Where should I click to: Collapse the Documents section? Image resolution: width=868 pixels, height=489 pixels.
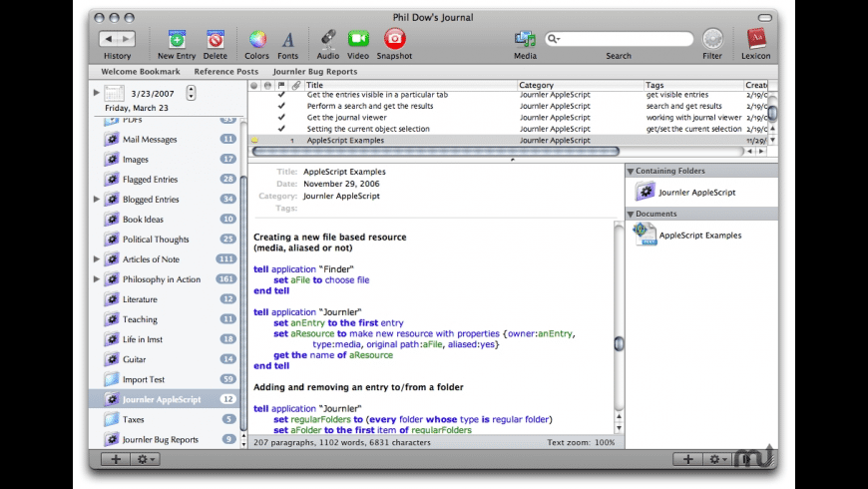[x=630, y=214]
